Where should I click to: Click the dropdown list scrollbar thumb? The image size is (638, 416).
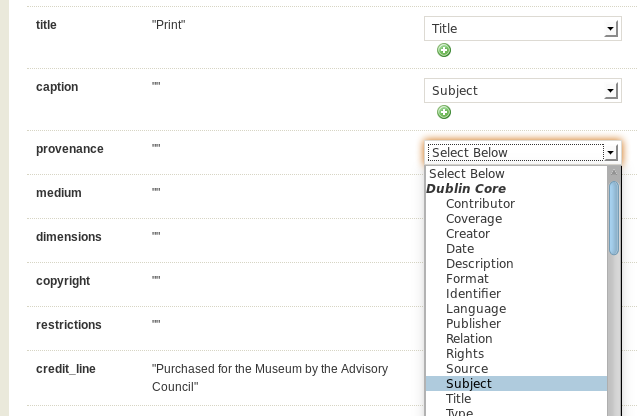pos(614,218)
